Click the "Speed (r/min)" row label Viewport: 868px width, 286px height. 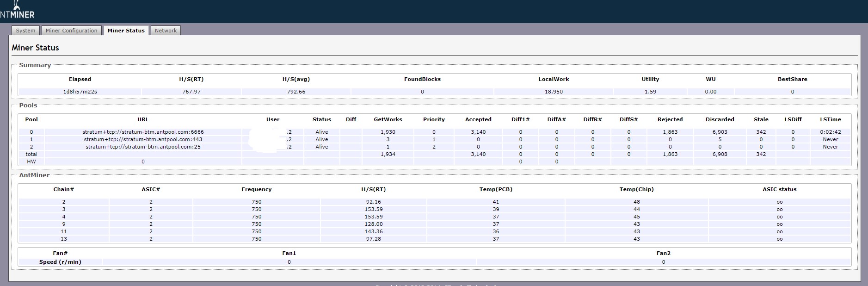click(60, 262)
